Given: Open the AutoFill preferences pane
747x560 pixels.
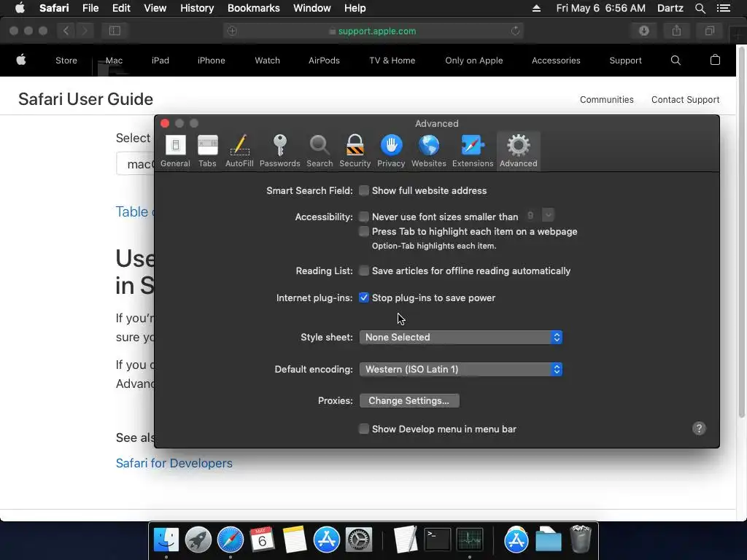Looking at the screenshot, I should 239,151.
